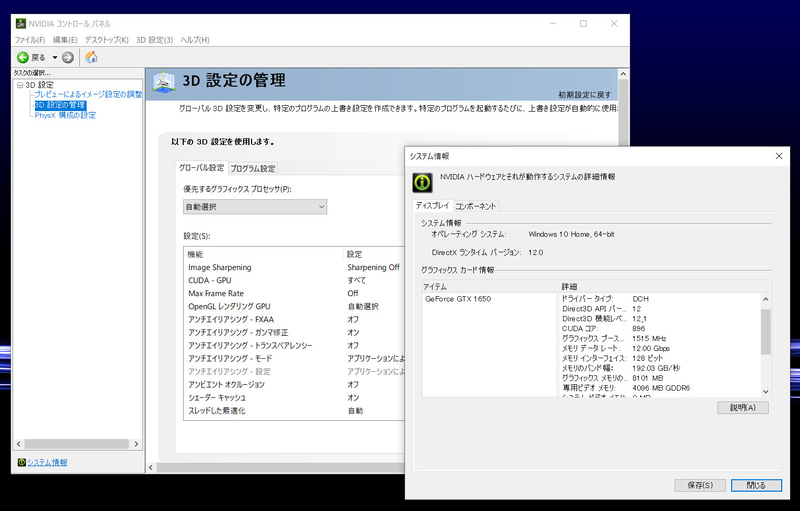This screenshot has height=511, width=800.
Task: Select アンビエント オクルージョン row
Action: (293, 385)
